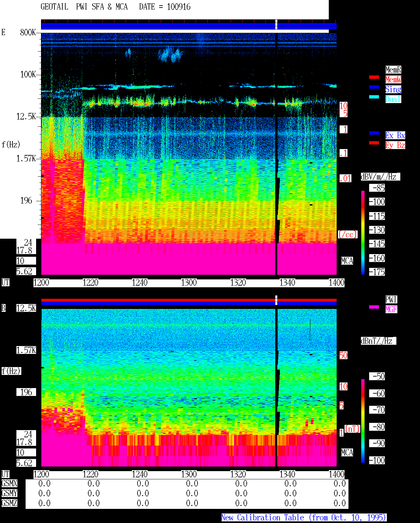The height and width of the screenshot is (523, 420).
Task: Click the lower panel 1220 UT tick
Action: point(91,474)
